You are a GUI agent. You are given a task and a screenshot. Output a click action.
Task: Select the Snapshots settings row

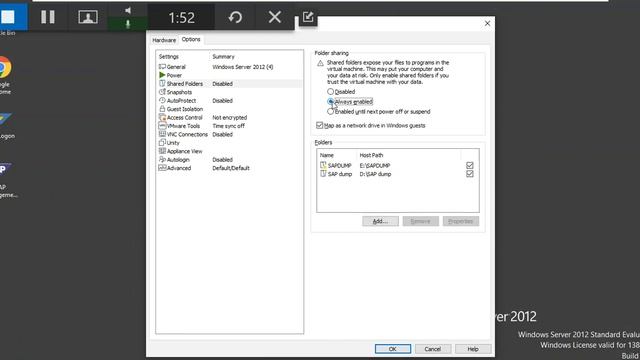[x=229, y=92]
